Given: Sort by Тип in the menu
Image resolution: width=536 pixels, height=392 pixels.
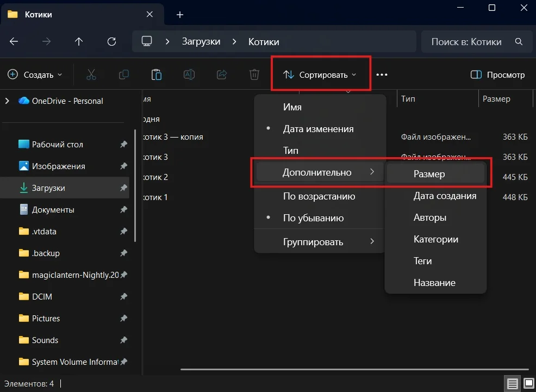Looking at the screenshot, I should pyautogui.click(x=320, y=151).
